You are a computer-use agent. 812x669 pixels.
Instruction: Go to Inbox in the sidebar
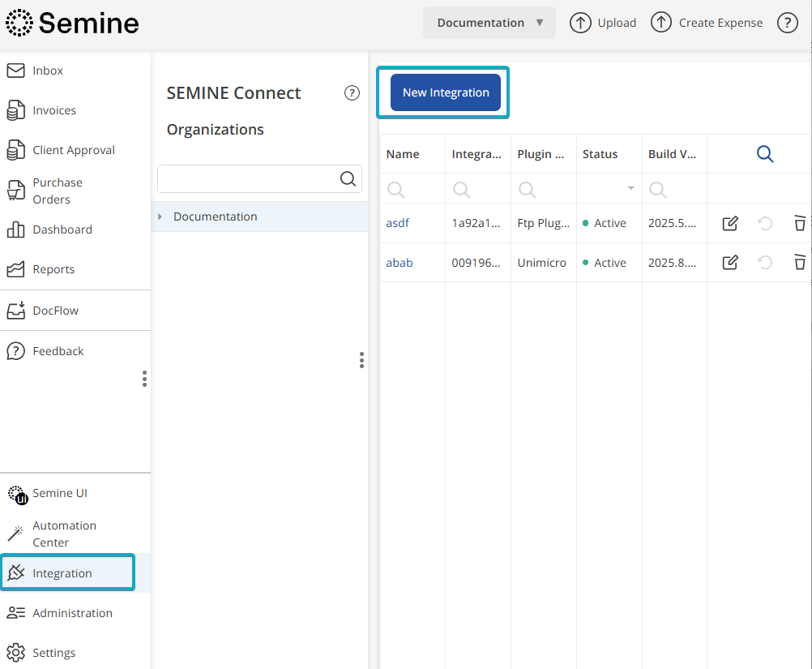pyautogui.click(x=48, y=71)
